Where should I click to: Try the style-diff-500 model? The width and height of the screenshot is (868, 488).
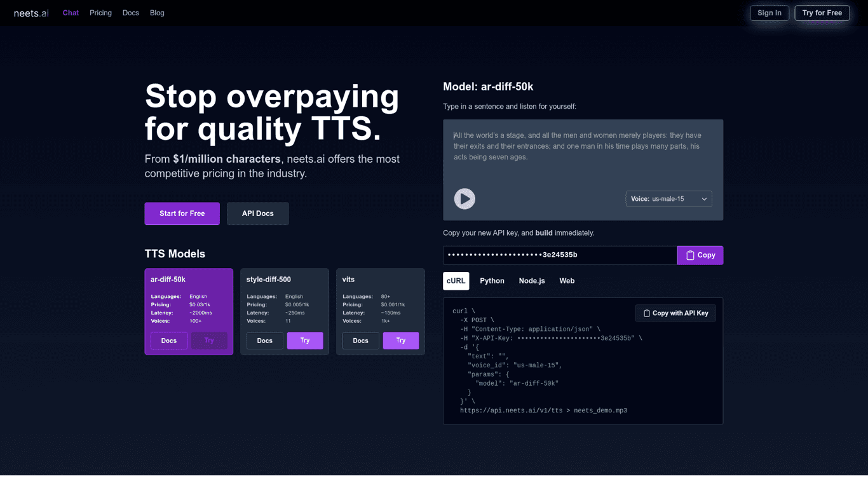(305, 341)
